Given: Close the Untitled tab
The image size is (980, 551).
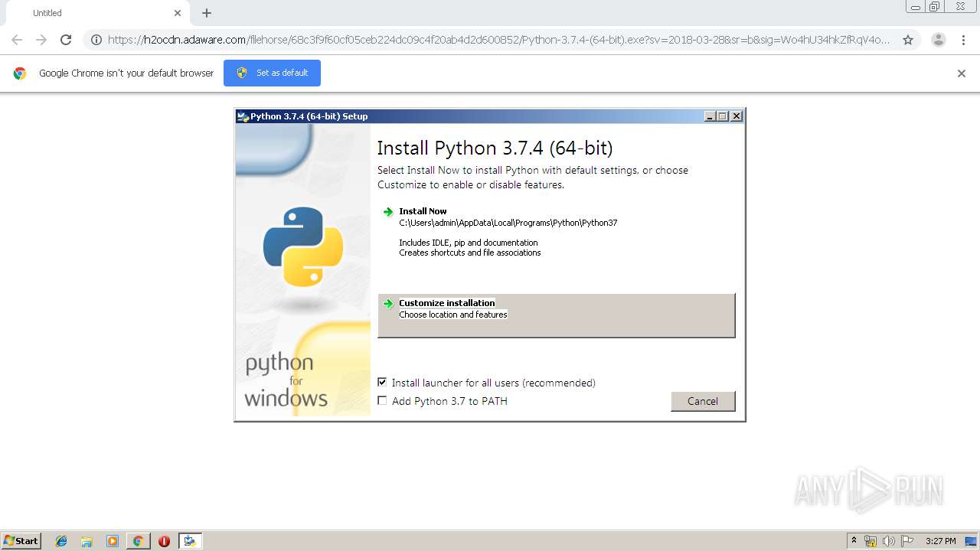Looking at the screenshot, I should 178,13.
